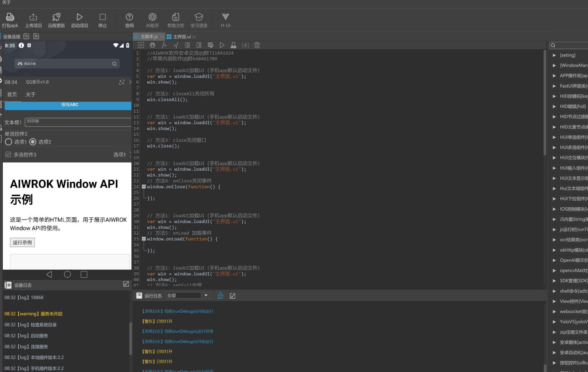588x372 pixels.
Task: Click the 打包apk package icon
Action: tap(10, 20)
